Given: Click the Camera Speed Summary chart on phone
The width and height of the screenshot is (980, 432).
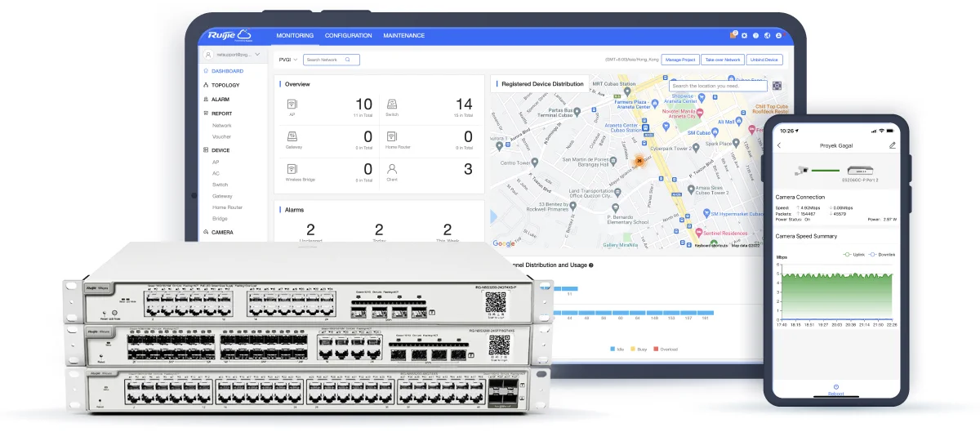Looking at the screenshot, I should click(x=836, y=292).
